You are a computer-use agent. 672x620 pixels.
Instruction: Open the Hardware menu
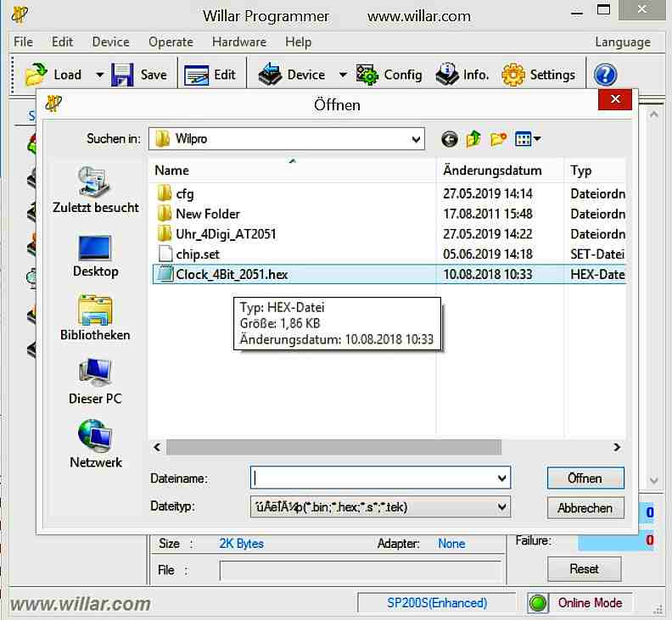click(x=239, y=42)
